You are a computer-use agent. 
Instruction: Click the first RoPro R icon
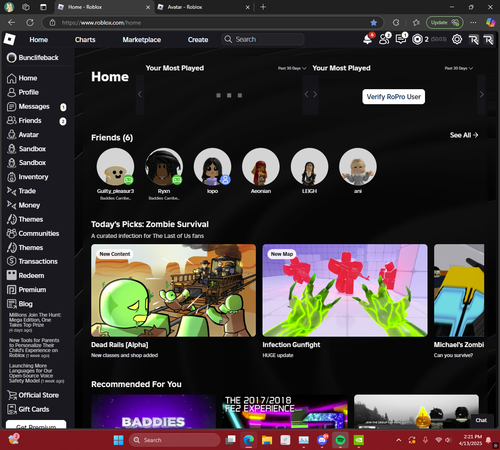[x=474, y=40]
